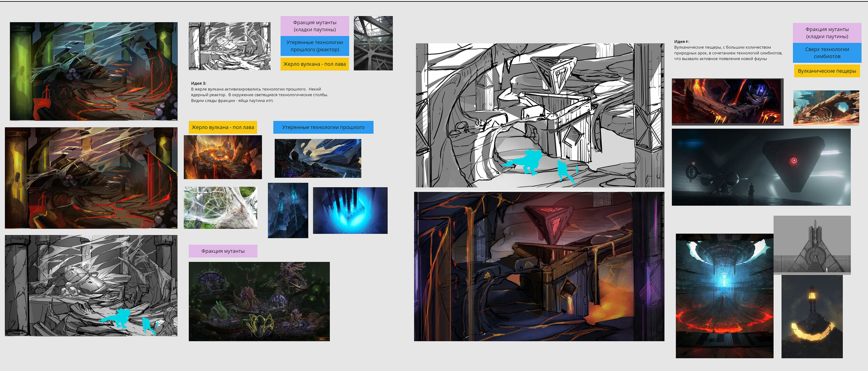This screenshot has height=371, width=868.
Task: Click the blue 'Сверх технологии симбиотов' label
Action: [827, 53]
